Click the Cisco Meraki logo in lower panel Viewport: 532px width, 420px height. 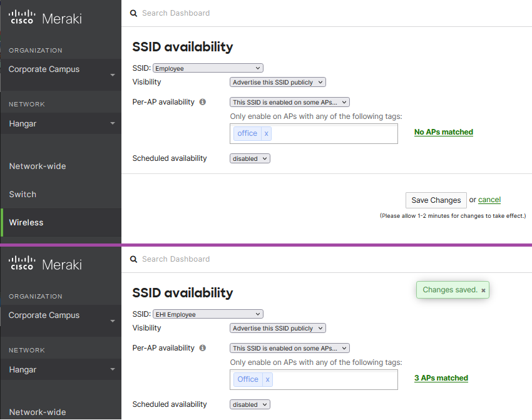(x=45, y=264)
